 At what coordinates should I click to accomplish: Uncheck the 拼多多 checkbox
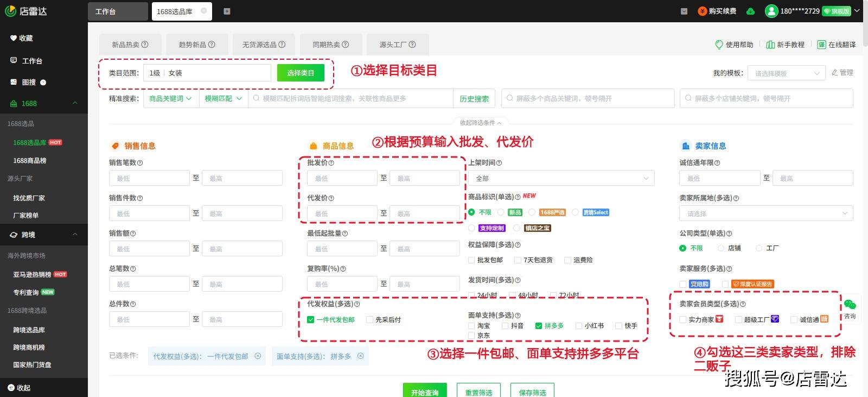[539, 326]
